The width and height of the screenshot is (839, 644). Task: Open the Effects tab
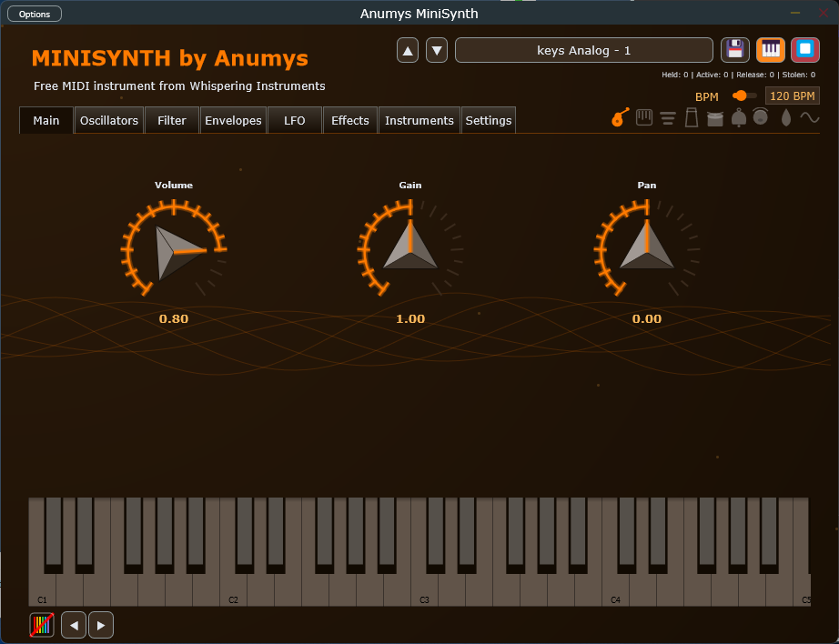coord(350,120)
